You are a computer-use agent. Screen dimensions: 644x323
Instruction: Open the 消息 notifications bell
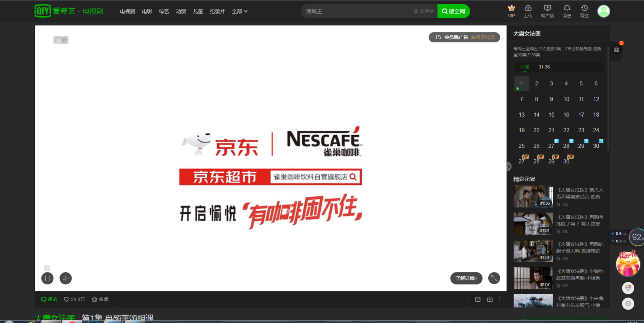[567, 11]
